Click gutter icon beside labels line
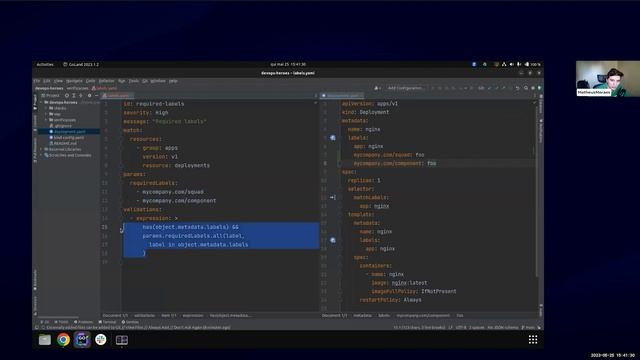The width and height of the screenshot is (640, 360). click(x=333, y=138)
